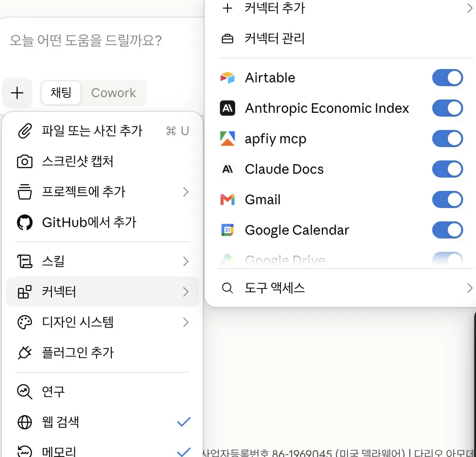
Task: Disable the Gmail connector toggle
Action: [x=447, y=199]
